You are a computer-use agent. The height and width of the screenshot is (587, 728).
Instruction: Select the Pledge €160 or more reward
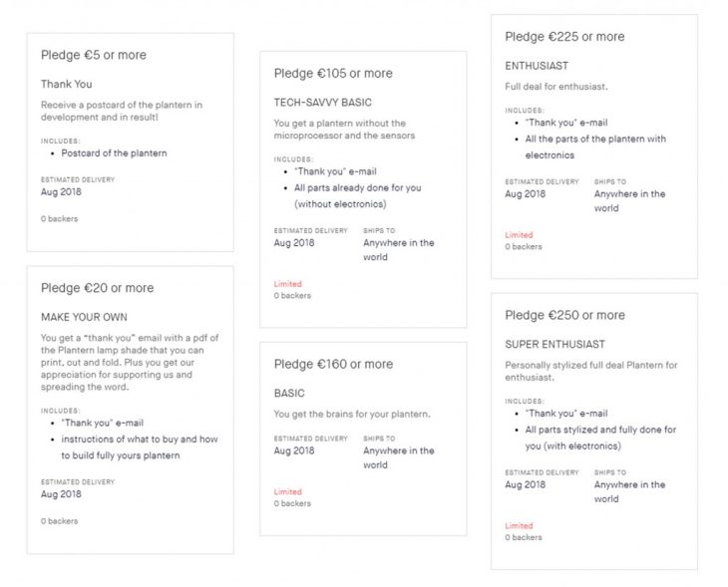coord(333,364)
